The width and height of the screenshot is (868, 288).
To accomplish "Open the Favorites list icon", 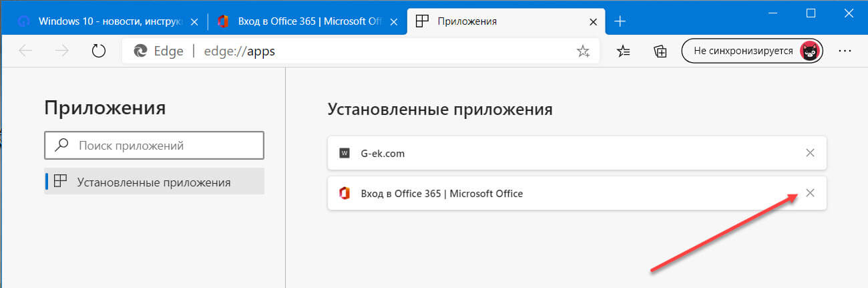I will click(x=624, y=51).
